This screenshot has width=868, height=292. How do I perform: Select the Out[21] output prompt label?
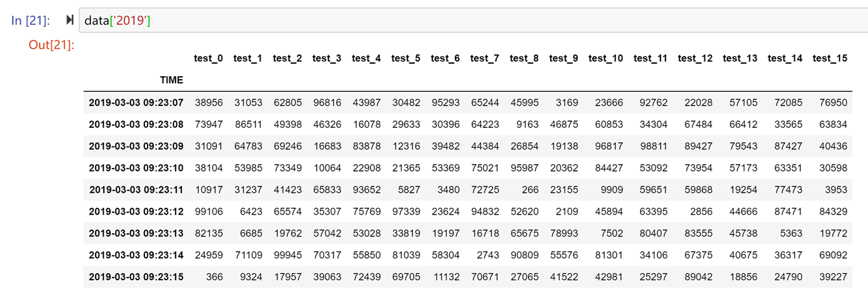coord(51,45)
